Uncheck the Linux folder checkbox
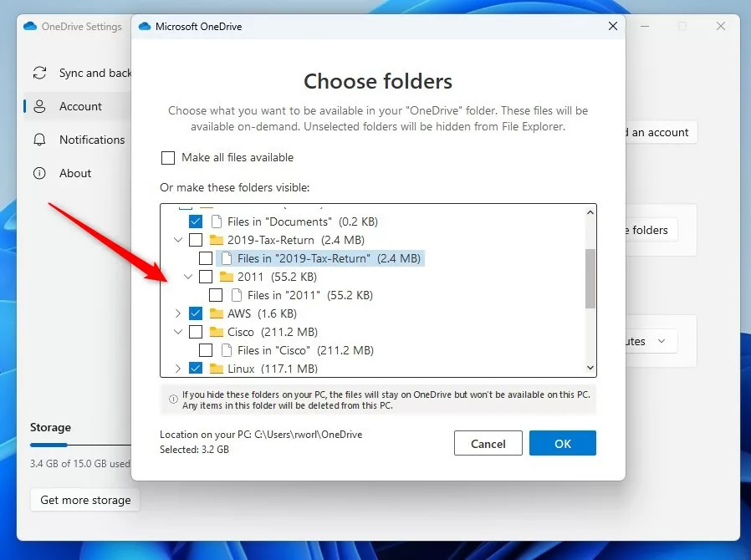Viewport: 751px width, 560px height. (196, 369)
